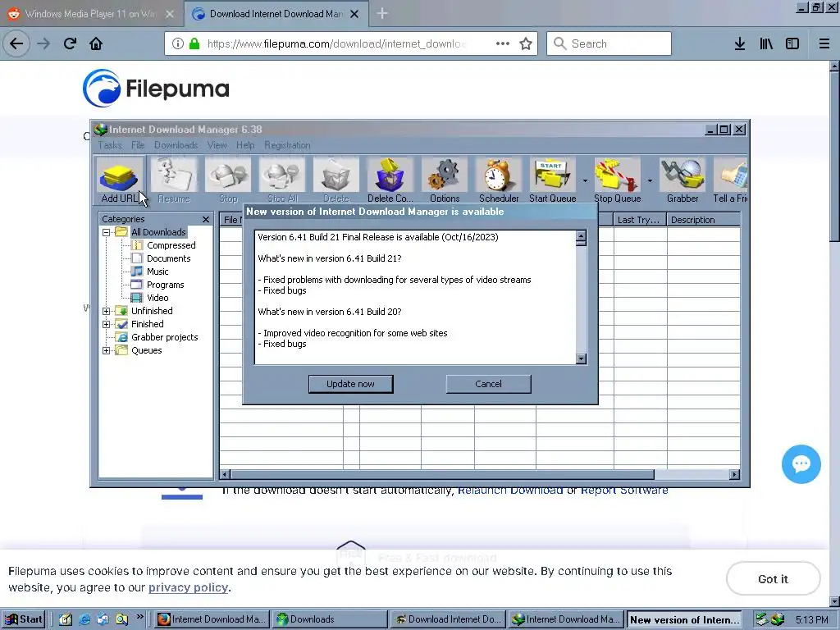Select Grabber projects in the tree
Image resolution: width=840 pixels, height=630 pixels.
pos(164,337)
